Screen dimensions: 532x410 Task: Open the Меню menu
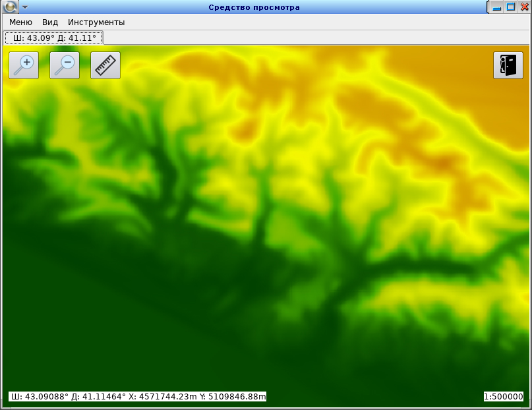[x=20, y=22]
